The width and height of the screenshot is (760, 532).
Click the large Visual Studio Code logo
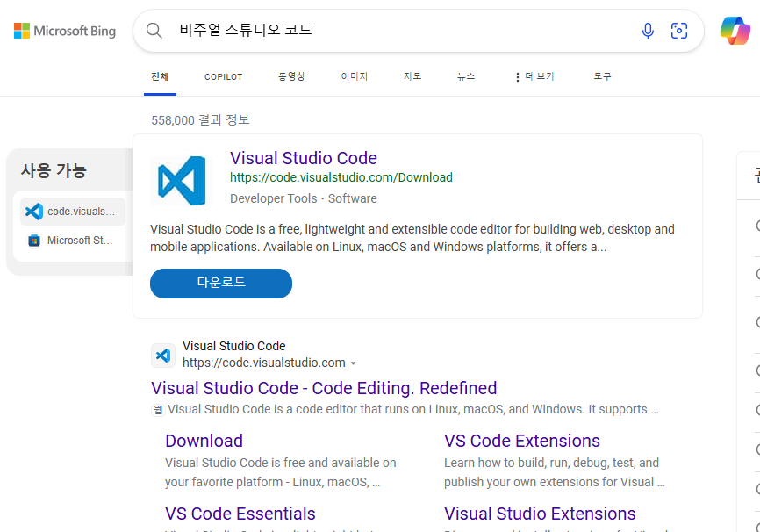pos(182,180)
